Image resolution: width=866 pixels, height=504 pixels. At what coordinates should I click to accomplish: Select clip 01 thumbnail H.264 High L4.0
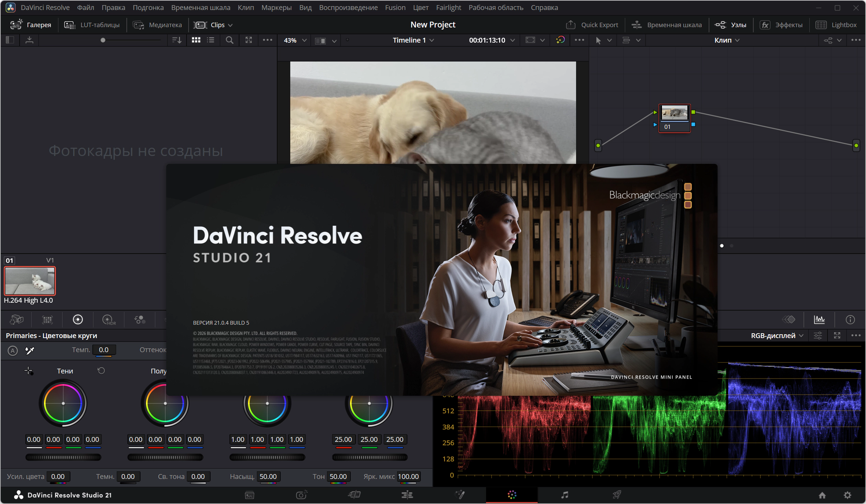coord(30,281)
